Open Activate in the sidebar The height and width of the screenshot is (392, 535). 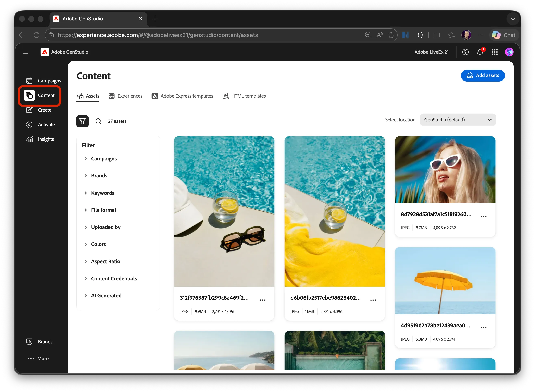click(x=40, y=125)
